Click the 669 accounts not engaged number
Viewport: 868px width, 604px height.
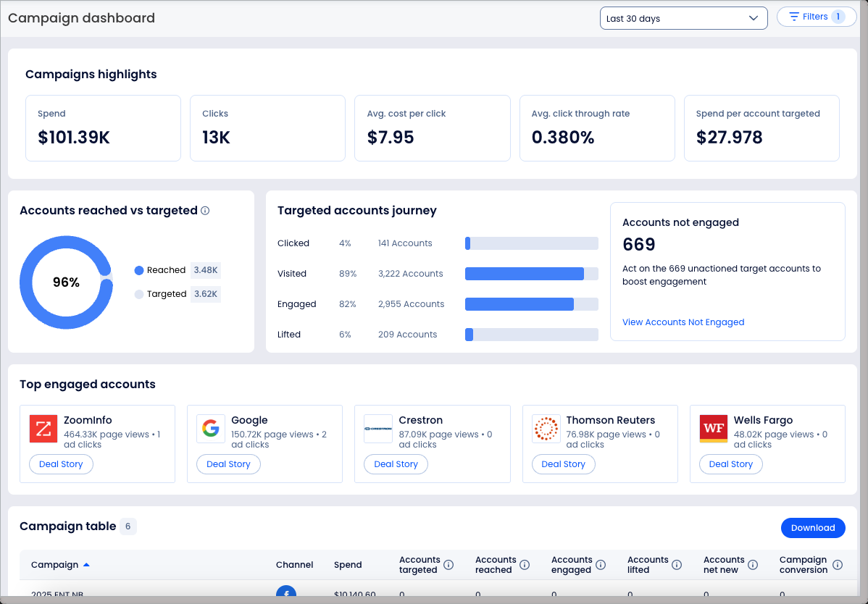[639, 245]
